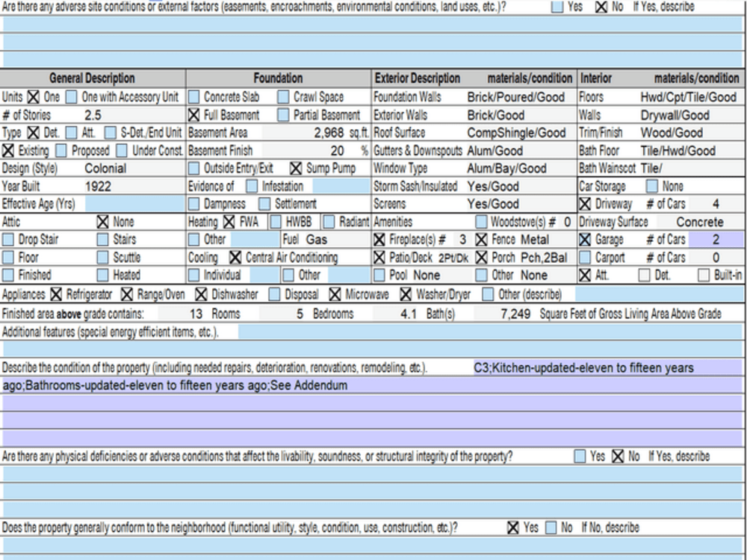Viewport: 747px width, 560px height.
Task: Edit the Additional features field
Action: coord(490,332)
